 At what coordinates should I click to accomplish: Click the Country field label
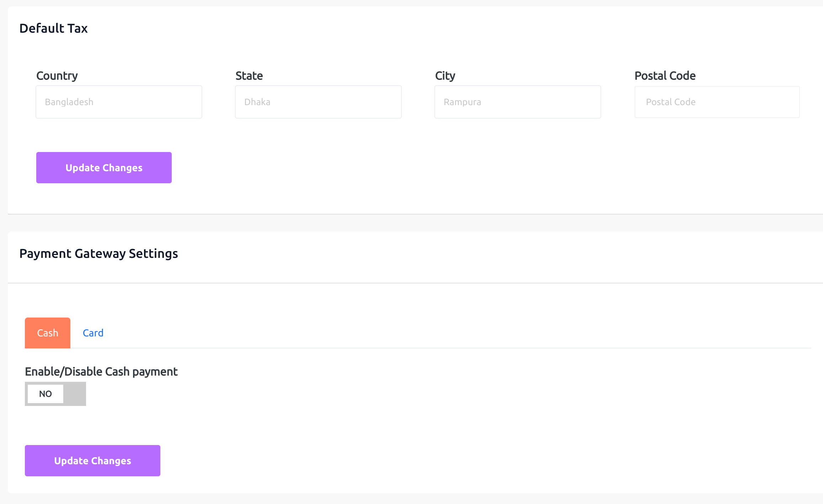(x=57, y=76)
